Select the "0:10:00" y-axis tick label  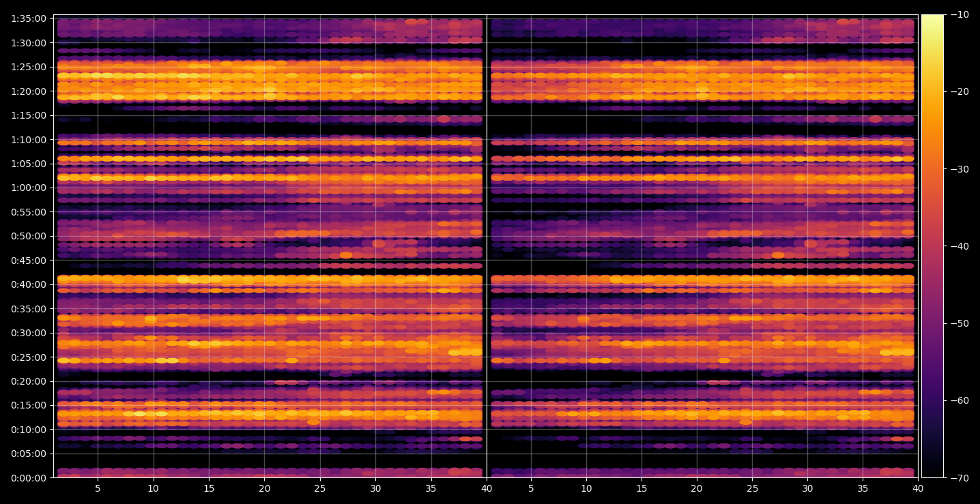29,430
